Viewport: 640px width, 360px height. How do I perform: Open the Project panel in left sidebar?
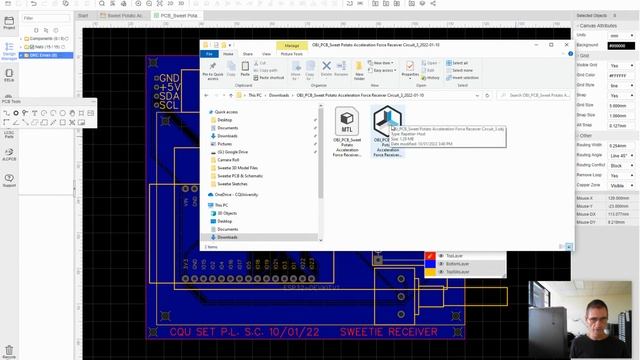(9, 23)
